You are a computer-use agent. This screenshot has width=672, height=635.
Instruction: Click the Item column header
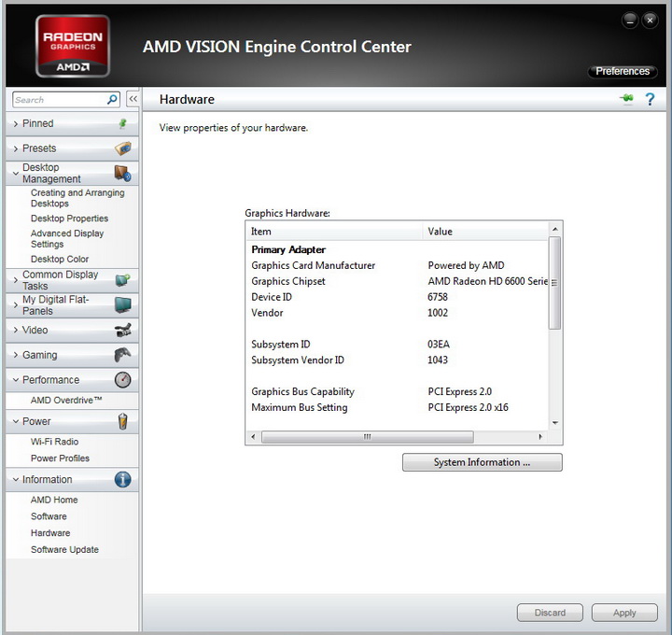334,232
